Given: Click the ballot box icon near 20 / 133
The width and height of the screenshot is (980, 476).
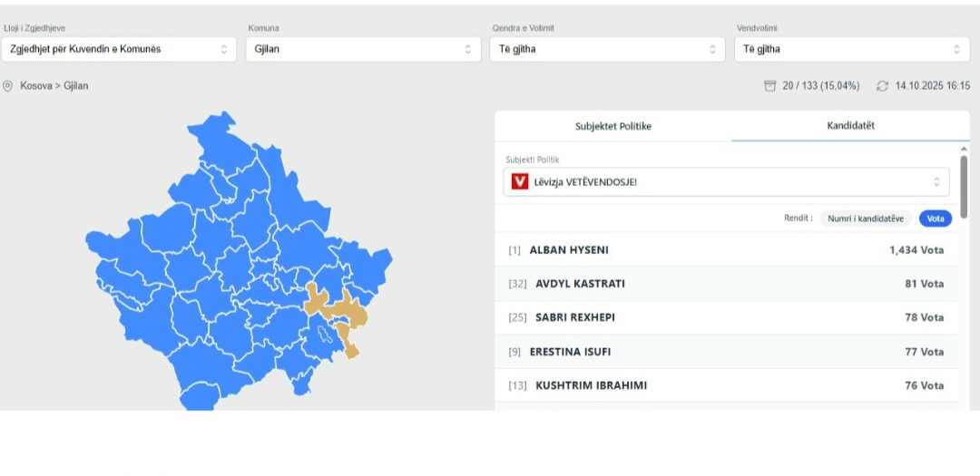Looking at the screenshot, I should [770, 86].
